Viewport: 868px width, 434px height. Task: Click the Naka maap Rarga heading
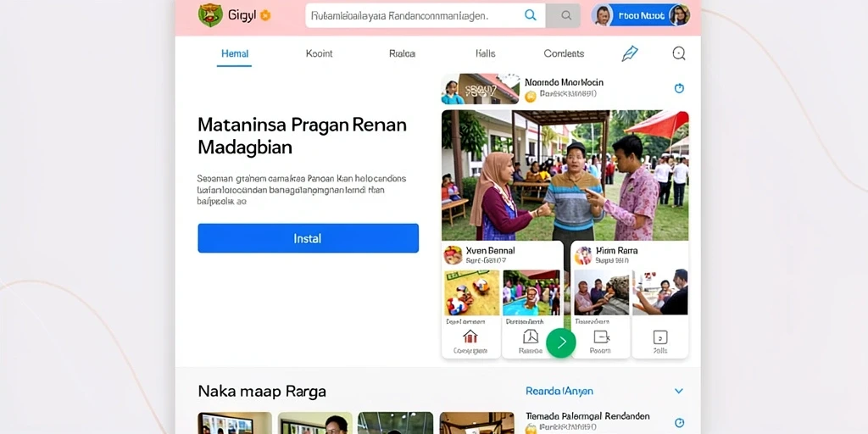[x=262, y=392]
